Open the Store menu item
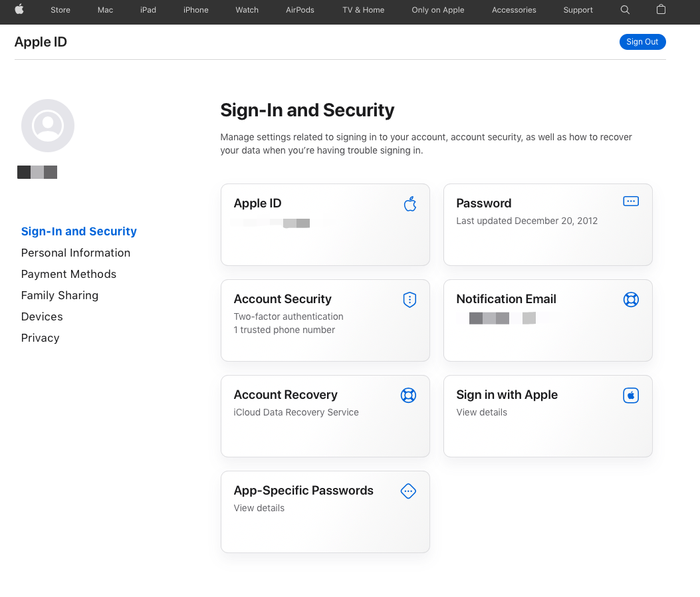This screenshot has height=597, width=700. pos(60,10)
